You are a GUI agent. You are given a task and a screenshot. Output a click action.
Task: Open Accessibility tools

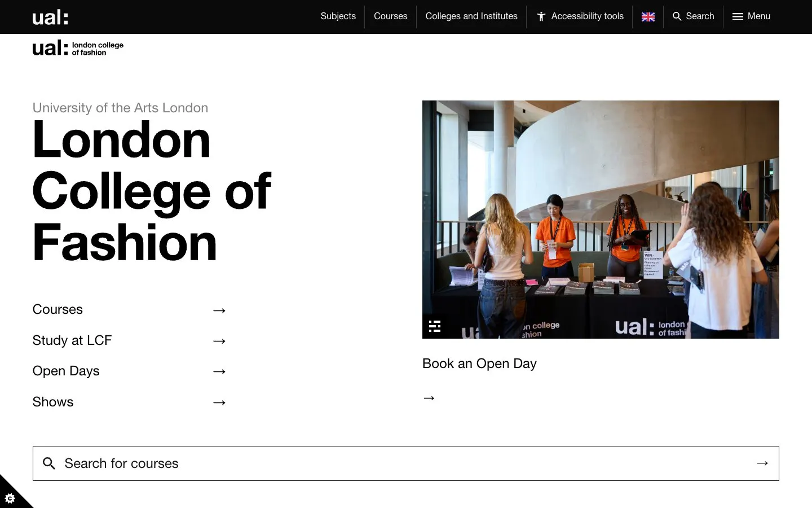(580, 16)
